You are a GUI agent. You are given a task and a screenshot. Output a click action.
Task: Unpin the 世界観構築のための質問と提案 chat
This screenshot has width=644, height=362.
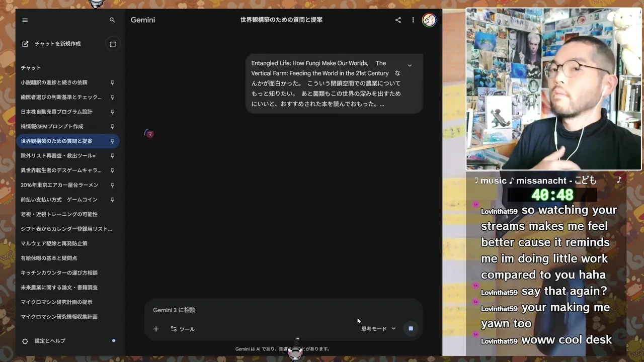pyautogui.click(x=112, y=141)
